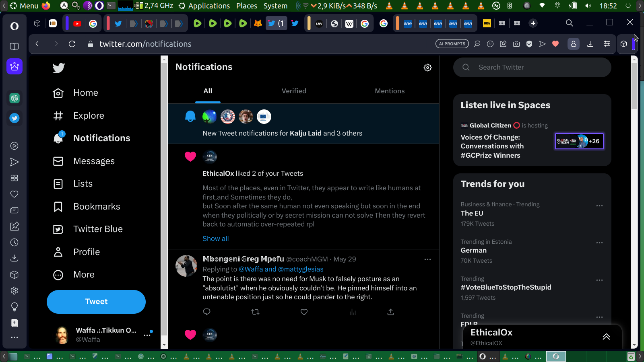Open a new browser tab
644x362 pixels.
tap(533, 23)
